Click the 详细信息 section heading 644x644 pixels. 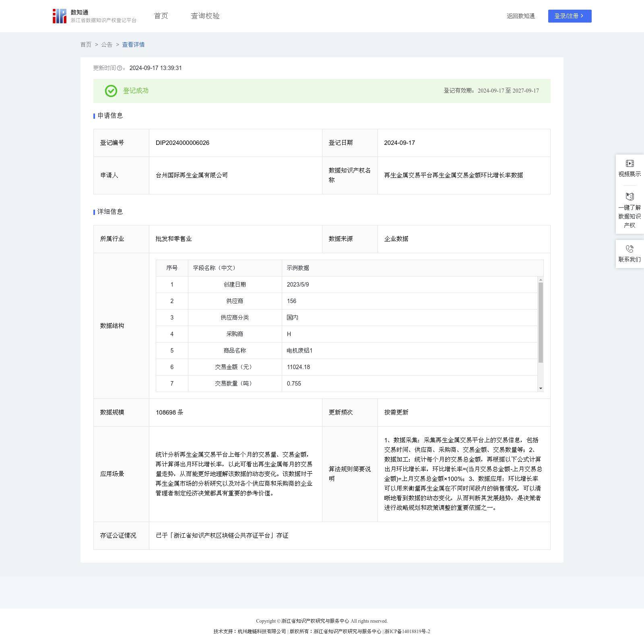pos(110,212)
